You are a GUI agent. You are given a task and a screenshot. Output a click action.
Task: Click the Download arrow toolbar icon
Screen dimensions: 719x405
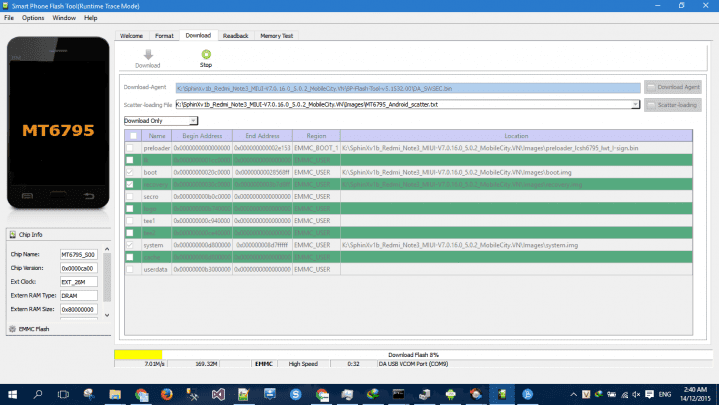click(x=148, y=55)
